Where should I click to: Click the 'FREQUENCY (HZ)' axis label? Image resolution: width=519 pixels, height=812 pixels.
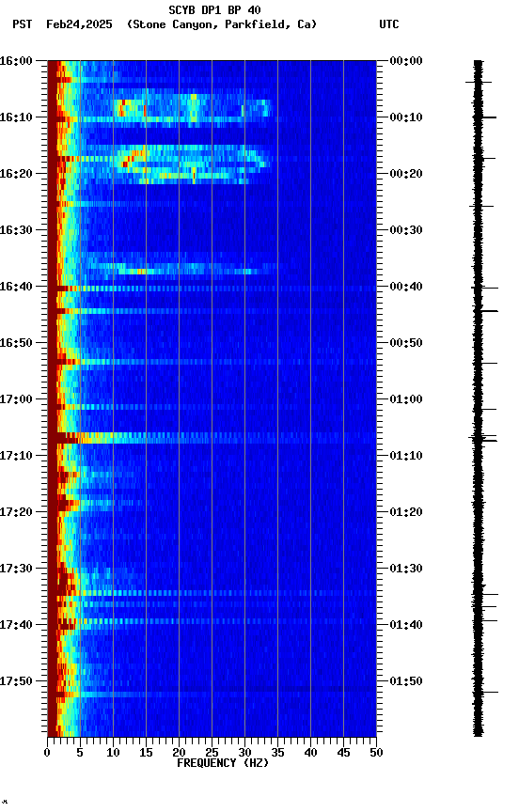pyautogui.click(x=223, y=763)
